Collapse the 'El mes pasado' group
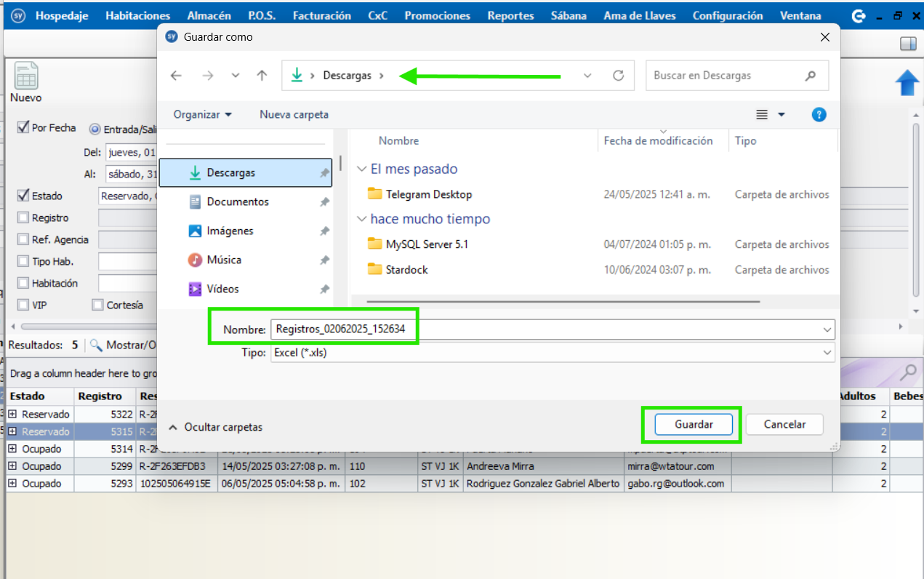The height and width of the screenshot is (579, 924). (361, 169)
